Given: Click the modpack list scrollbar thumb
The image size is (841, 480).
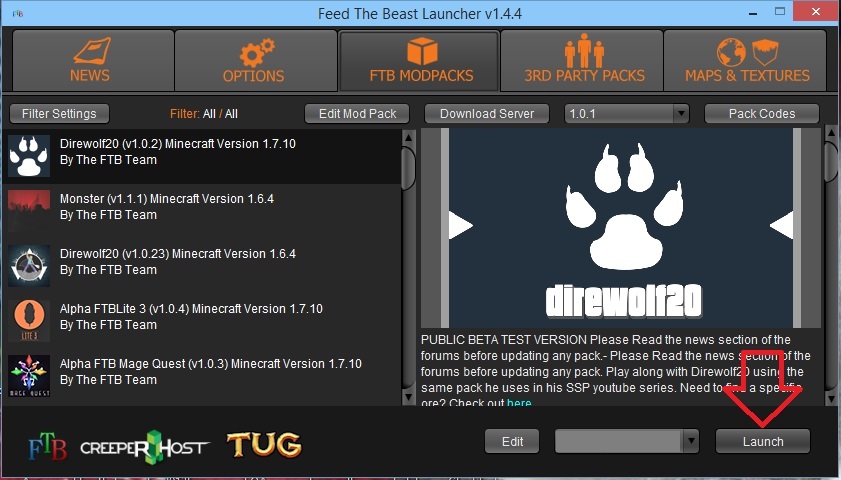Looking at the screenshot, I should pos(408,168).
